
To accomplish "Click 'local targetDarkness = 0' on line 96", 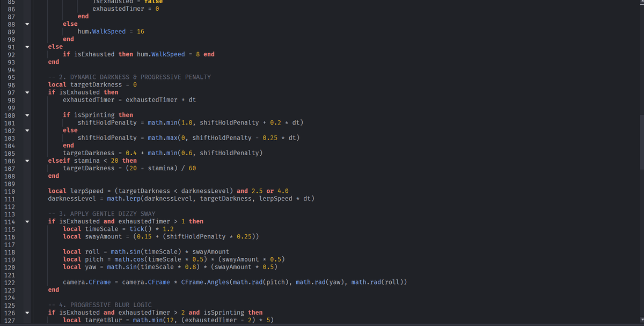I will [92, 84].
